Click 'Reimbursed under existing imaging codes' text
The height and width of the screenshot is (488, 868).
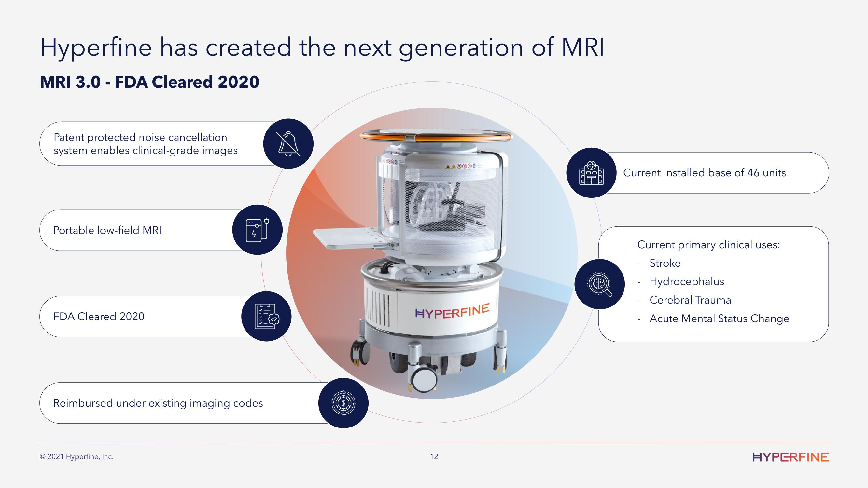(158, 403)
